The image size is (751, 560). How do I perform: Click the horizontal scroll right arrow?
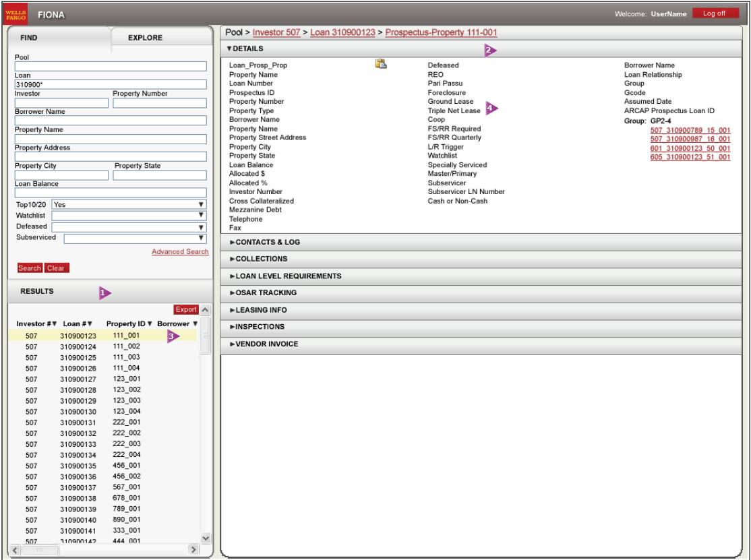(x=193, y=550)
